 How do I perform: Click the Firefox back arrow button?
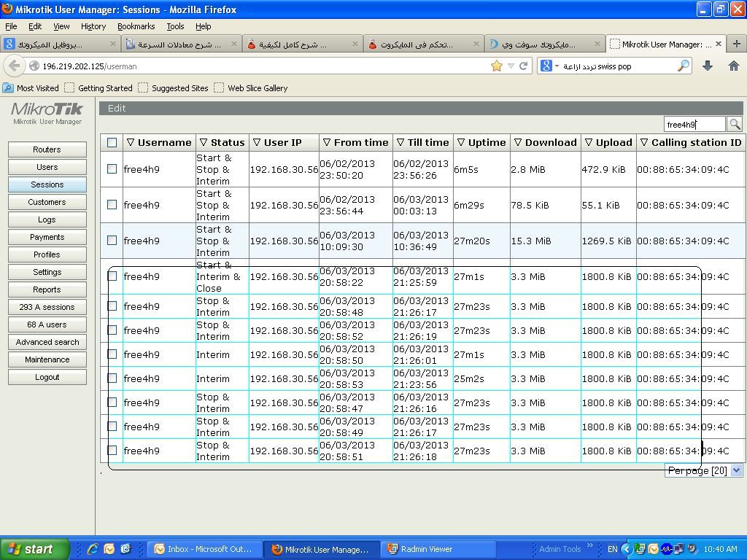point(15,66)
